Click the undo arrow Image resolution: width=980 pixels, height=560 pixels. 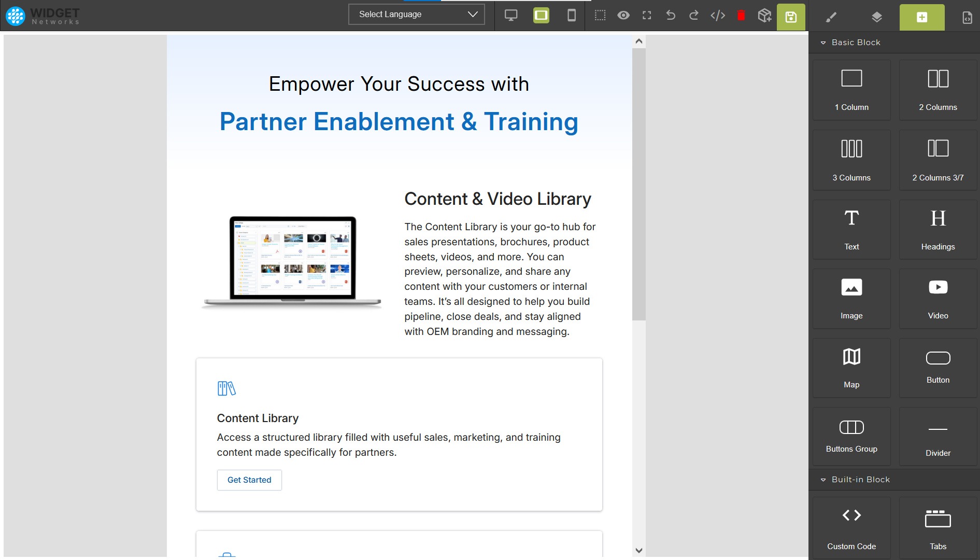pyautogui.click(x=671, y=16)
